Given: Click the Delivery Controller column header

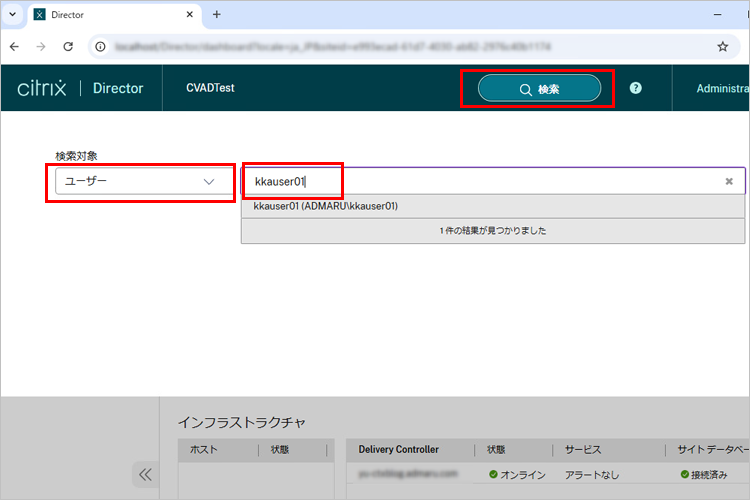Looking at the screenshot, I should (398, 450).
